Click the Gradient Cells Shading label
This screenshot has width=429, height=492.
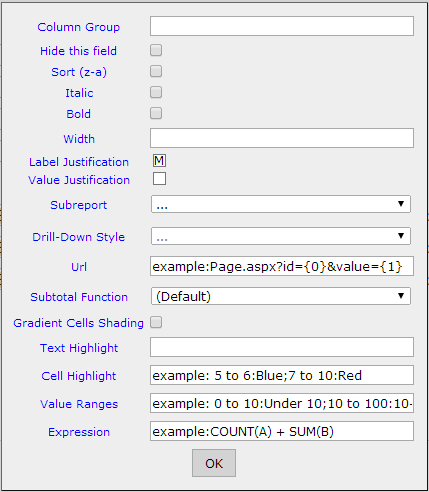coord(79,323)
